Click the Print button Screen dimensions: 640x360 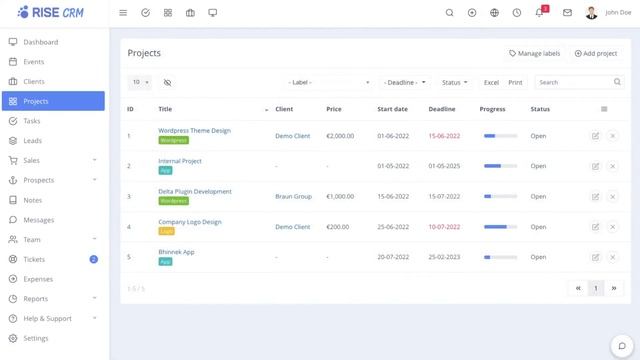click(x=515, y=82)
